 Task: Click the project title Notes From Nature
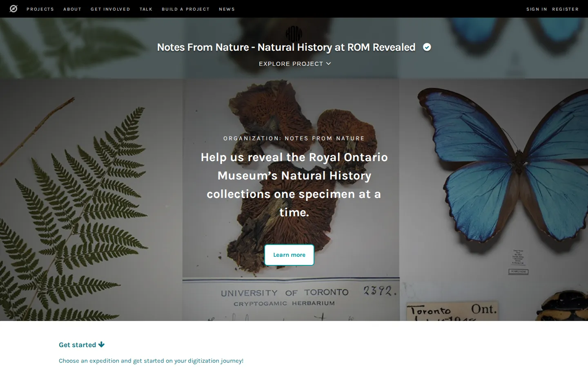point(286,47)
